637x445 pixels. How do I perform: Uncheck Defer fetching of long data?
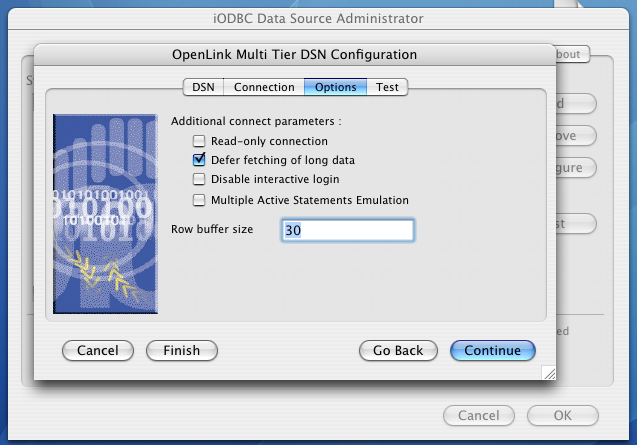199,160
